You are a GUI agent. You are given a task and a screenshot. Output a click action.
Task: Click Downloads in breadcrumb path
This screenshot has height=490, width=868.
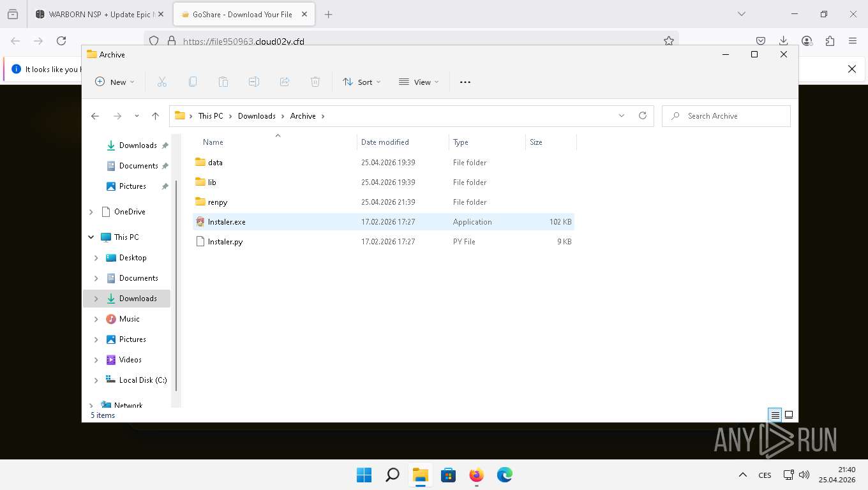(x=257, y=116)
